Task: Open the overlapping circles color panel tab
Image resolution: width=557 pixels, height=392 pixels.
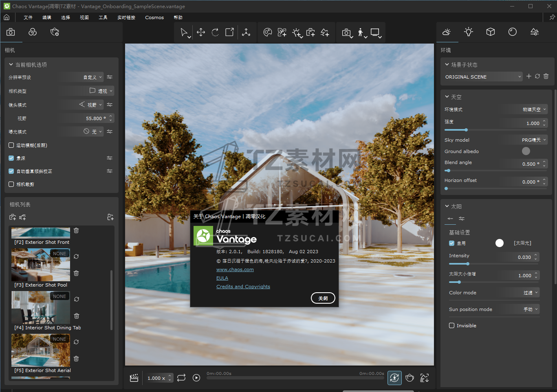Action: (33, 32)
